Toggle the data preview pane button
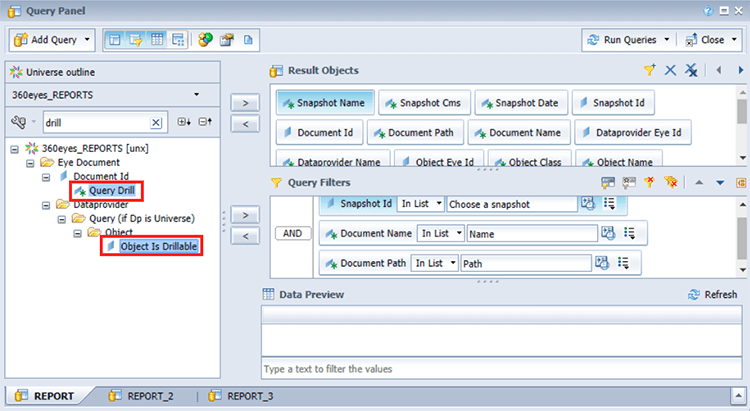 coord(157,40)
